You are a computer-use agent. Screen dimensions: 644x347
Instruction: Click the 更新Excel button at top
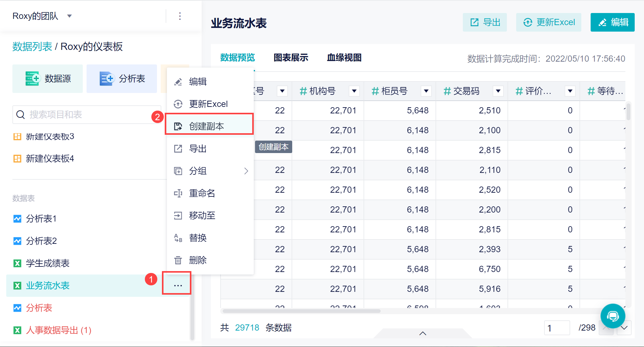point(549,22)
